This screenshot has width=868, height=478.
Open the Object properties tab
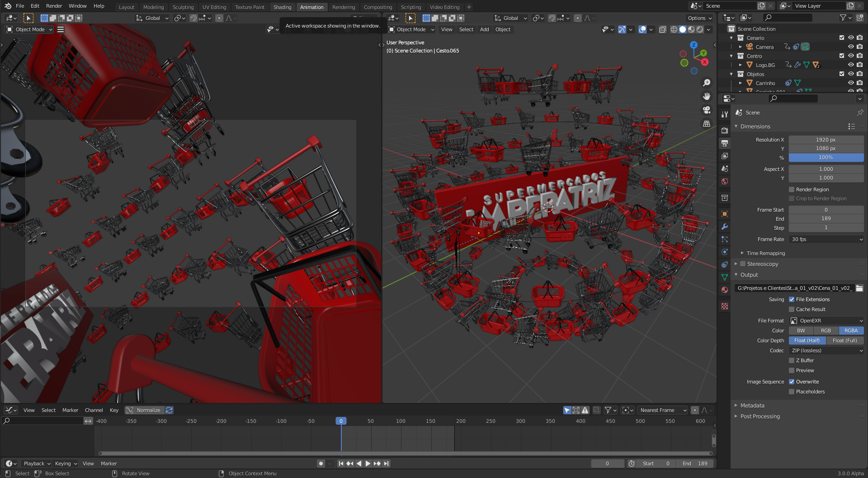725,214
